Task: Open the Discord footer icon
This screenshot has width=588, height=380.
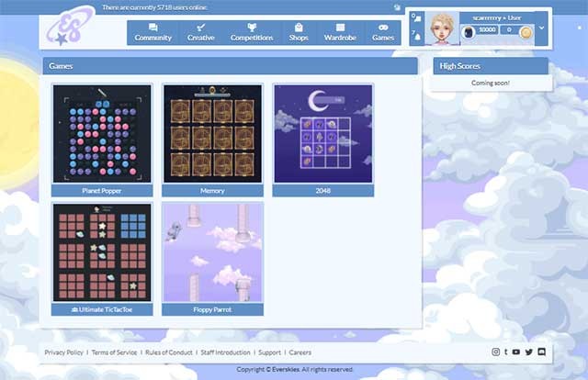Action: [541, 352]
